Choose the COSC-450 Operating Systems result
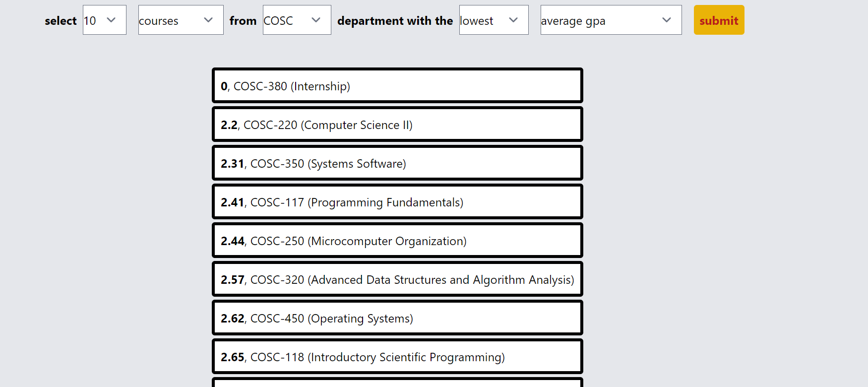The image size is (868, 387). point(397,318)
